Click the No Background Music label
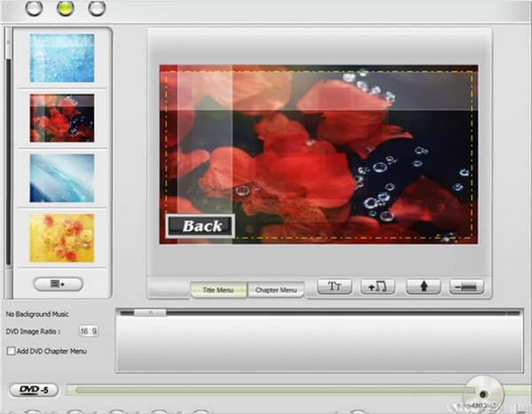 (x=37, y=314)
